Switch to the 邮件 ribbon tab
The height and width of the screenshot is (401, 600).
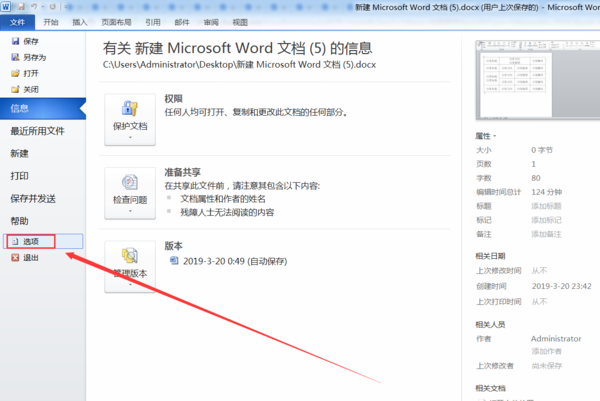click(182, 22)
